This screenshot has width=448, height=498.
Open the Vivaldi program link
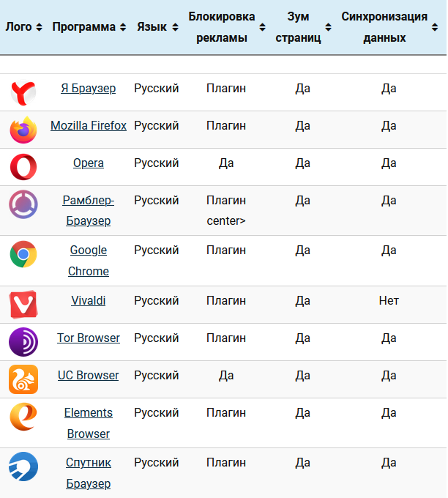(x=89, y=300)
